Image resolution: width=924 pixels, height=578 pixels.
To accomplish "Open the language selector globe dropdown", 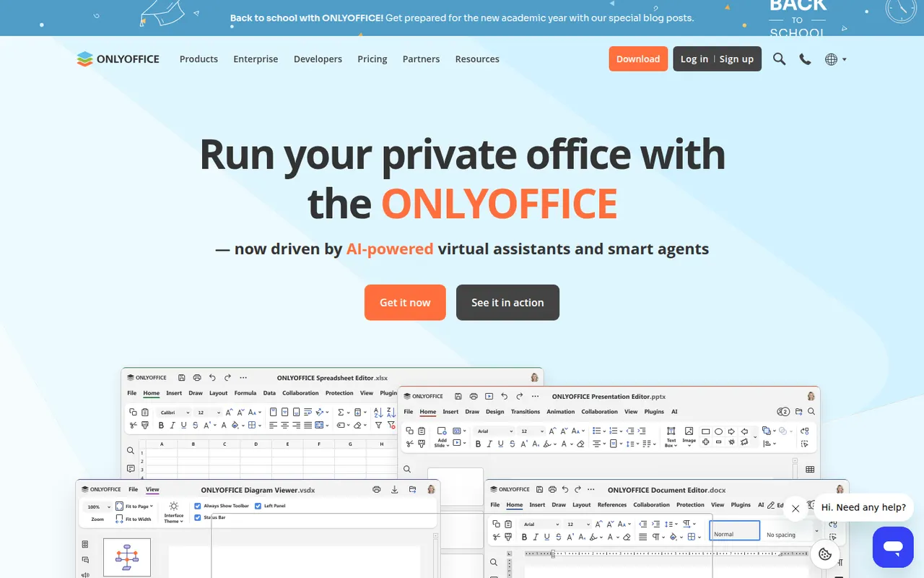I will click(x=835, y=59).
